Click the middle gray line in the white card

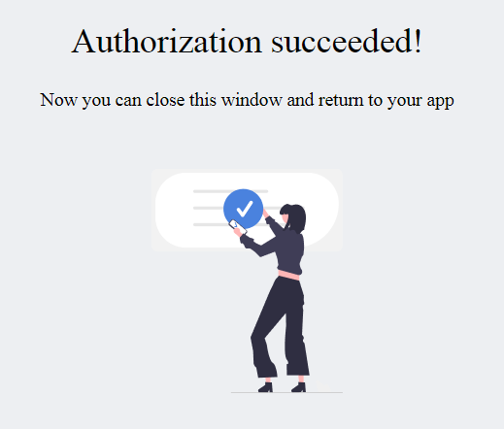pyautogui.click(x=209, y=208)
